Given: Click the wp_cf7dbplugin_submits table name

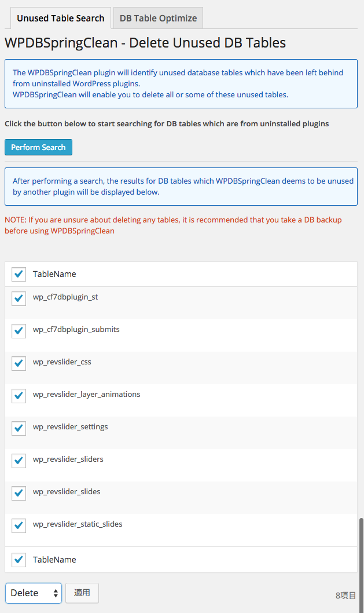Looking at the screenshot, I should tap(76, 330).
